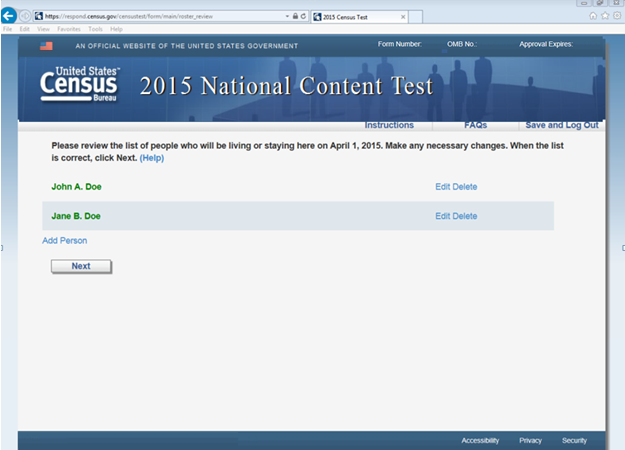Click the United States Census Bureau logo
Screen dimensions: 625x450
coord(79,84)
